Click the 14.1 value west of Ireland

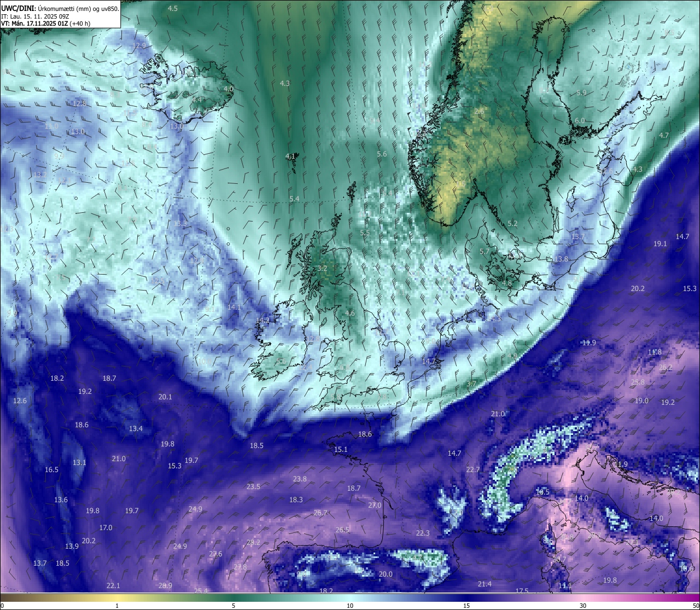click(234, 307)
